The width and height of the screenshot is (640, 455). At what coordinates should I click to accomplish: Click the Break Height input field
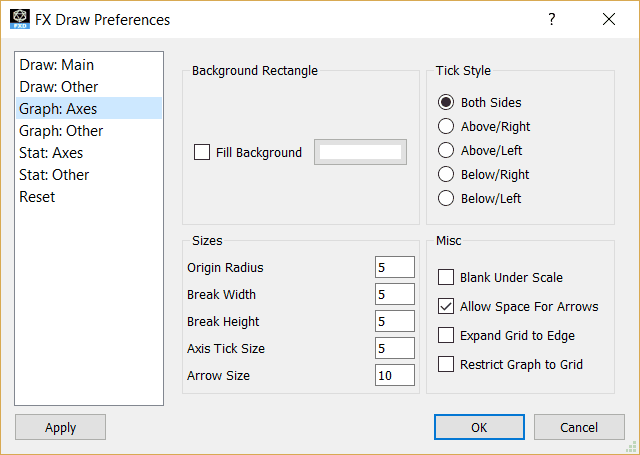coord(395,321)
